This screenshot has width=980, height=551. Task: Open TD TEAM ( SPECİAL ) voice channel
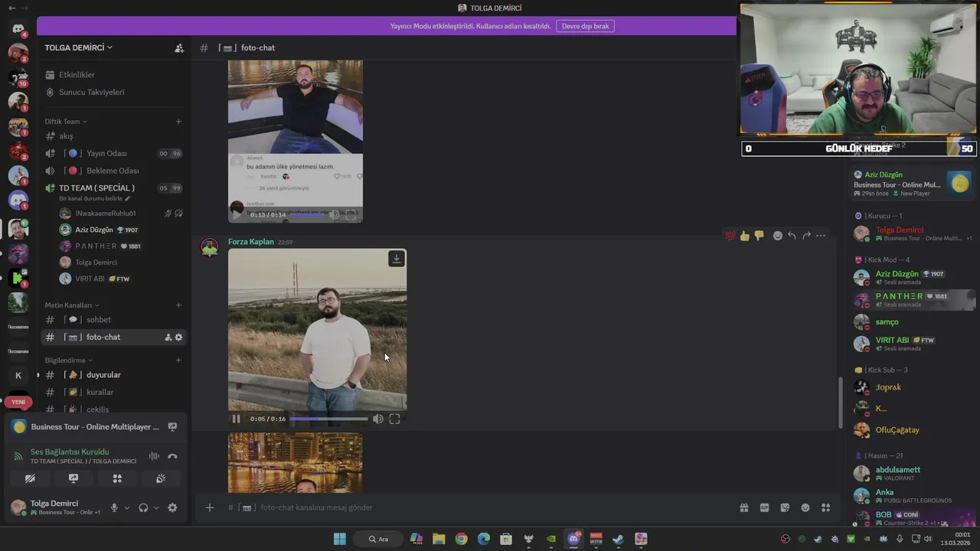pyautogui.click(x=97, y=187)
